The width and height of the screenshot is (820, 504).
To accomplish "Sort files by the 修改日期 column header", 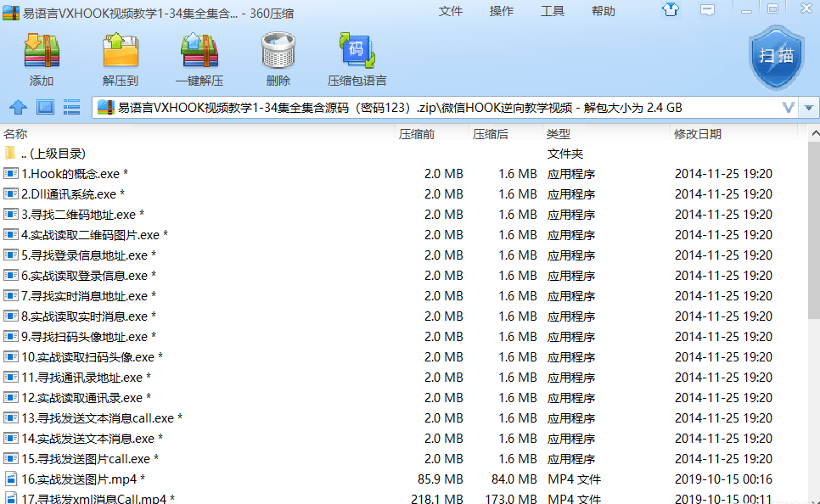I will point(698,134).
